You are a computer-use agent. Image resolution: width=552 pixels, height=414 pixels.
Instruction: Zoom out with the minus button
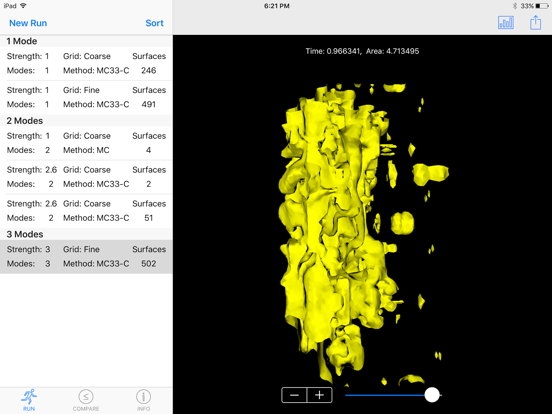pos(294,395)
